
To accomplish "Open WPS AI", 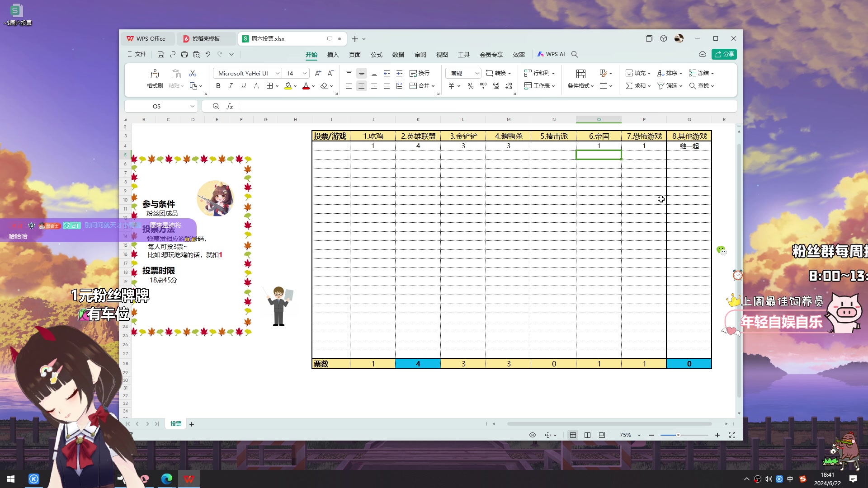I will point(551,54).
